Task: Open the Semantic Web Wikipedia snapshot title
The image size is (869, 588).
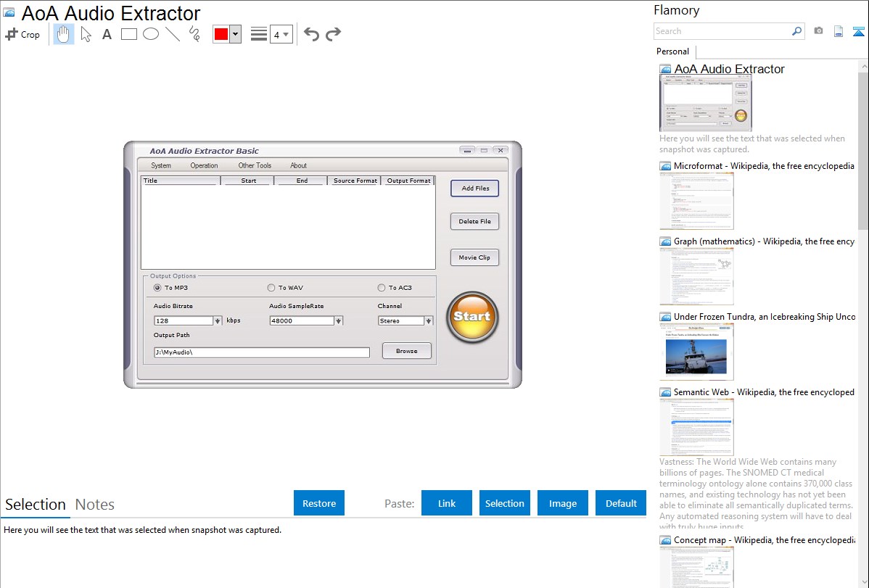Action: (x=764, y=392)
